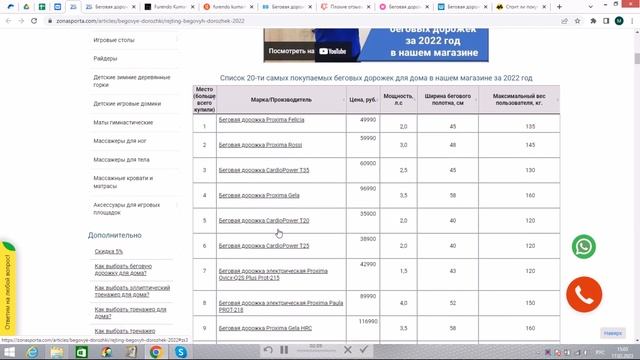This screenshot has height=360, width=640.
Task: Open Proxima Rossi treadmill link
Action: point(260,145)
